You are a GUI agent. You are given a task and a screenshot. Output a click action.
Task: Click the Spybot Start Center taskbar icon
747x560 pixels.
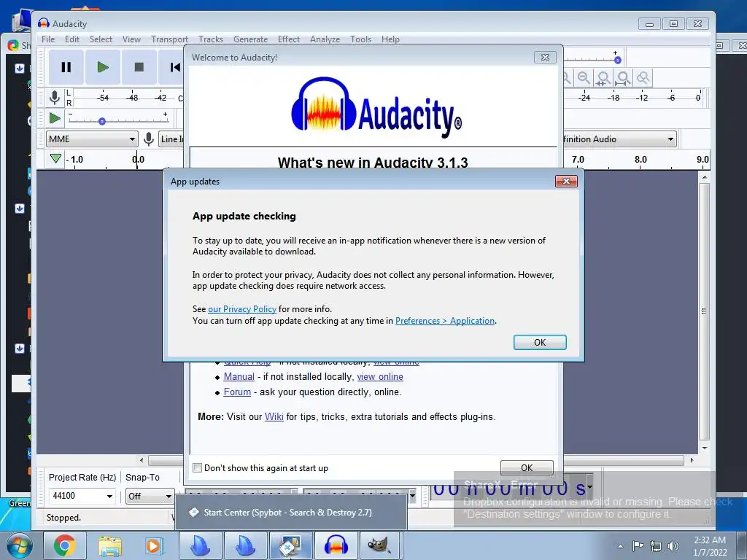point(290,545)
